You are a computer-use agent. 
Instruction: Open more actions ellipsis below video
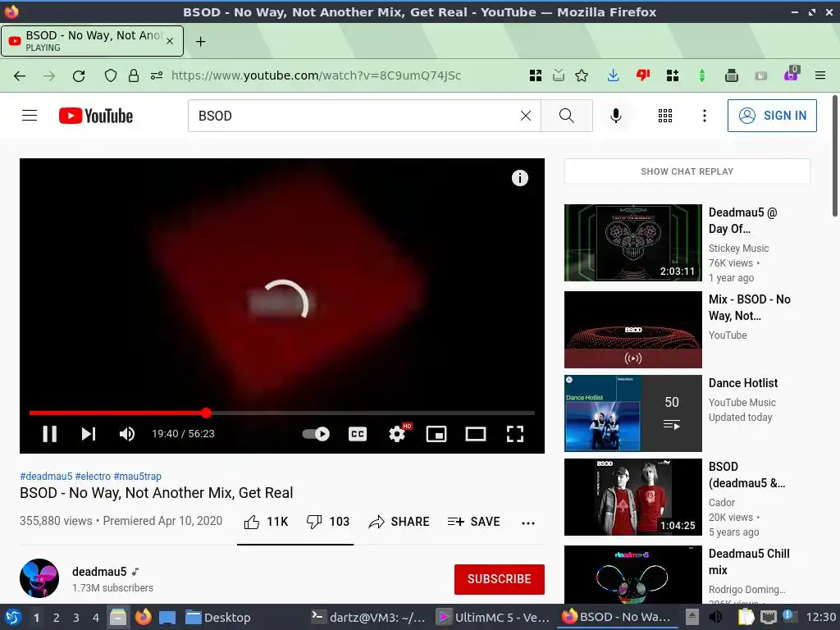(x=528, y=523)
